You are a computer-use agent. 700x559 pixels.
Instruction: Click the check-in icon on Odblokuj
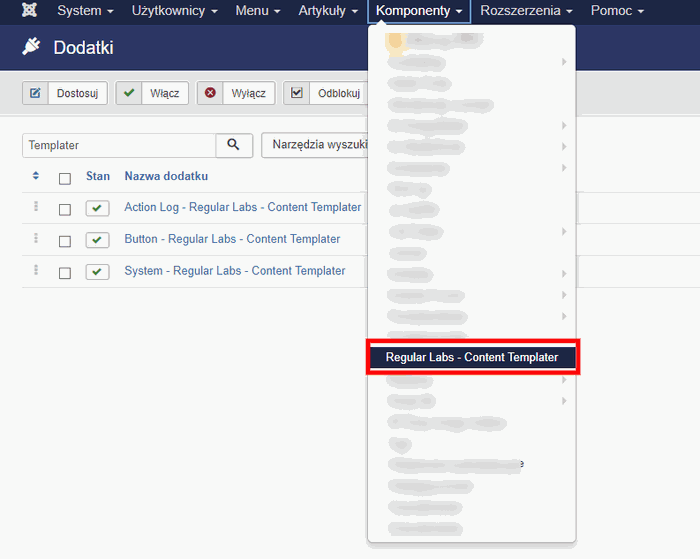coord(296,93)
